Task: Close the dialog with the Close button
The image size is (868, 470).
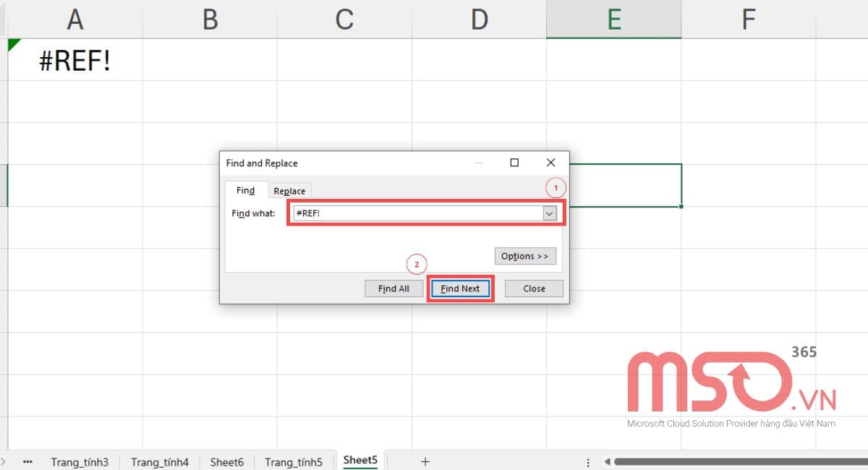Action: (534, 289)
